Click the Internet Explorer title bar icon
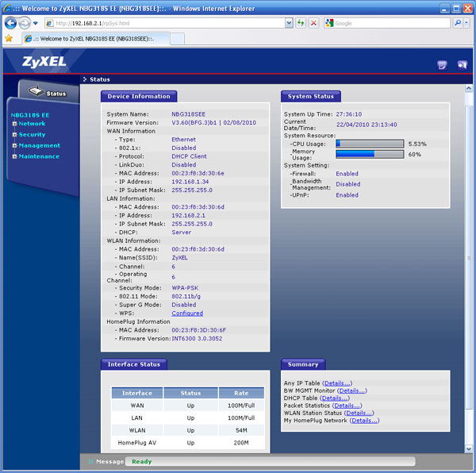This screenshot has width=476, height=473. tap(7, 8)
